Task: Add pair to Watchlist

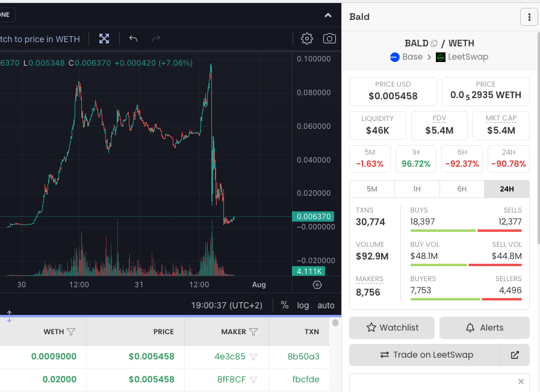Action: (x=392, y=328)
